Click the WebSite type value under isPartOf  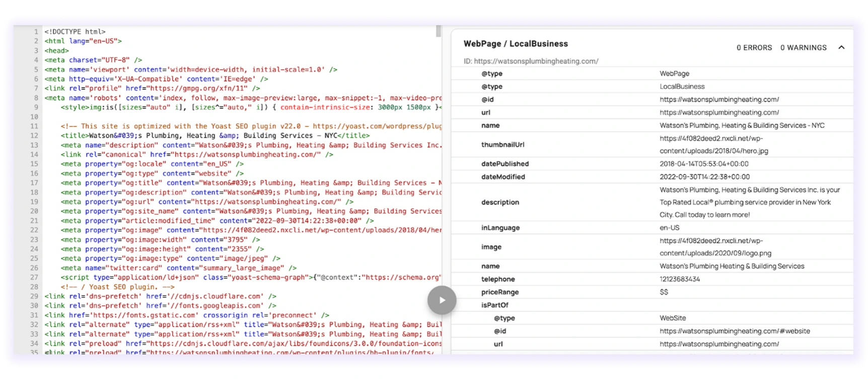[x=673, y=318]
